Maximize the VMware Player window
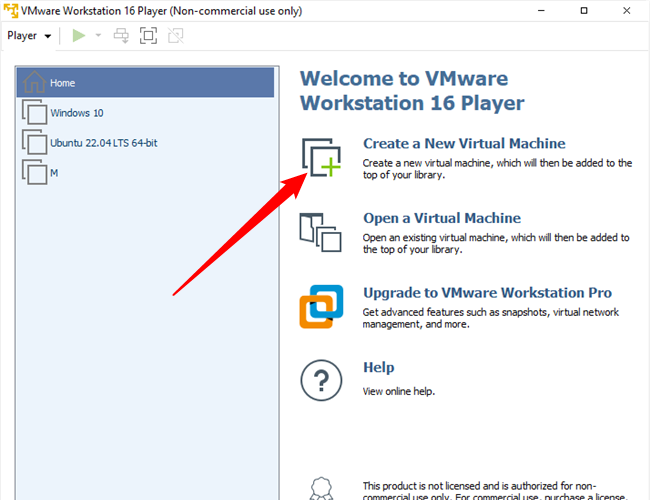650x500 pixels. click(x=584, y=11)
